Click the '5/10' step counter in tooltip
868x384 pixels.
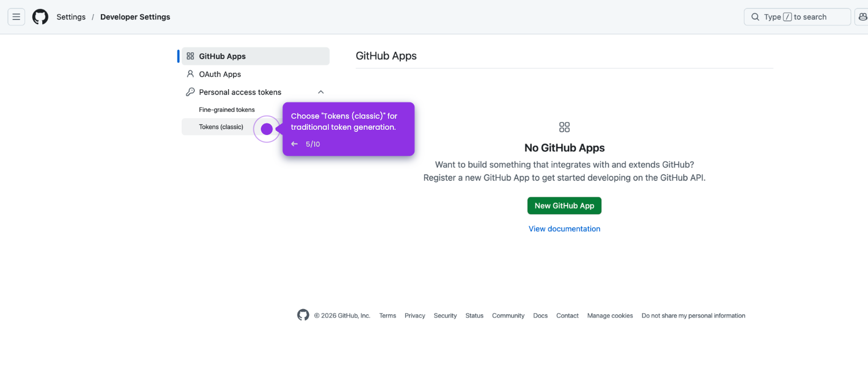coord(313,144)
